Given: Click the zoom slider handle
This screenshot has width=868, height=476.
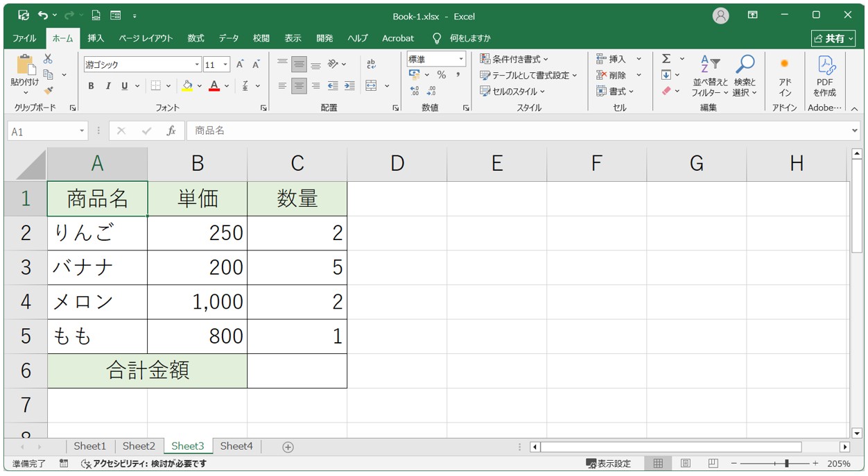Looking at the screenshot, I should click(x=786, y=464).
